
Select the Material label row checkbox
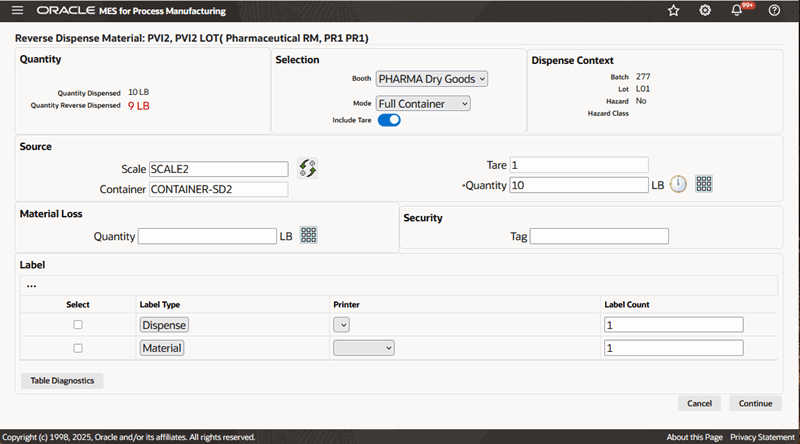click(x=78, y=348)
